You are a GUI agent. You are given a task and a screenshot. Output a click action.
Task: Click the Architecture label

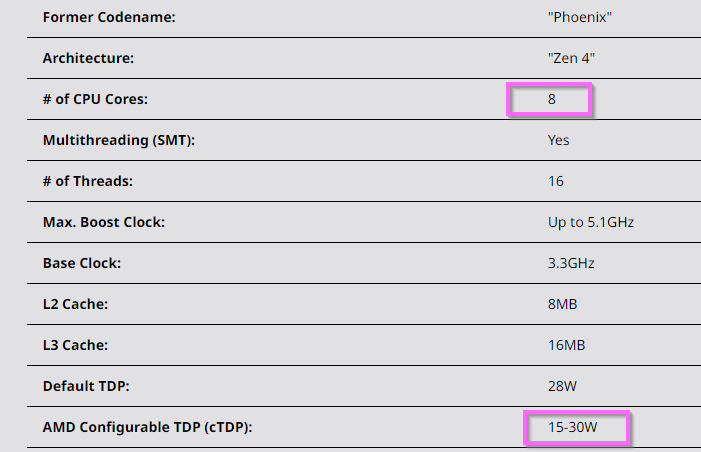(89, 58)
